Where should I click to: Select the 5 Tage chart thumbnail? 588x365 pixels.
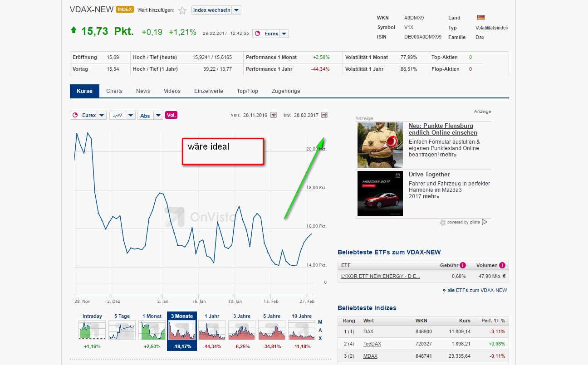pos(122,330)
